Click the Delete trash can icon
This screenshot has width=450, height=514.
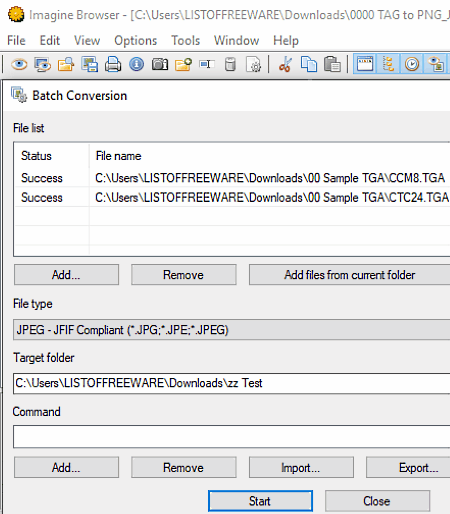(230, 64)
